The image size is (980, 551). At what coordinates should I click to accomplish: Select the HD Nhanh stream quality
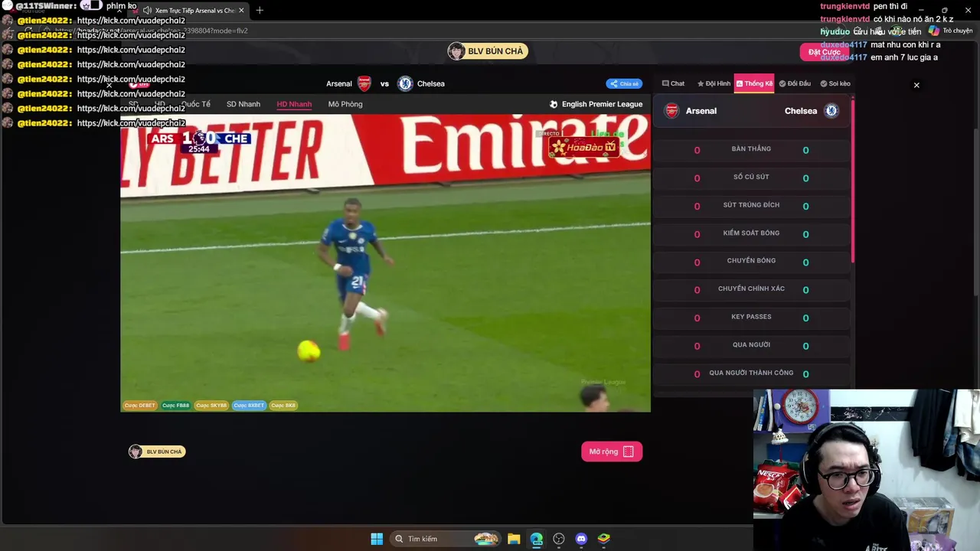click(x=294, y=104)
